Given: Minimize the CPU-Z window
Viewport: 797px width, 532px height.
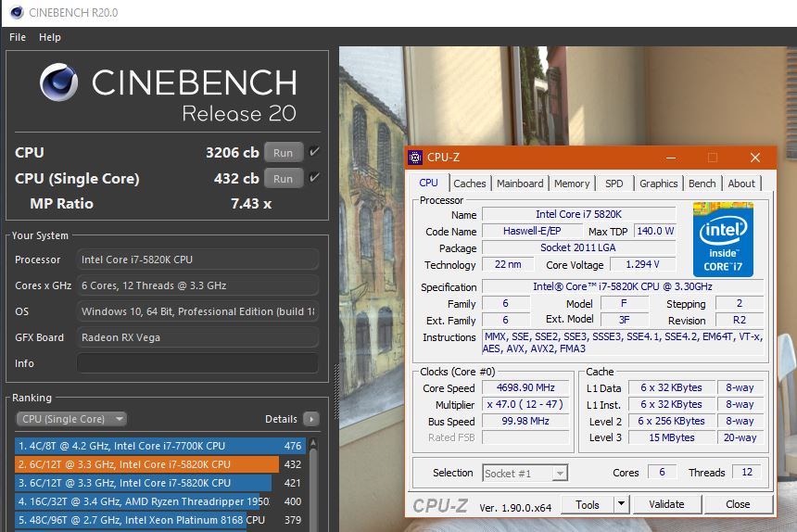Looking at the screenshot, I should click(671, 158).
